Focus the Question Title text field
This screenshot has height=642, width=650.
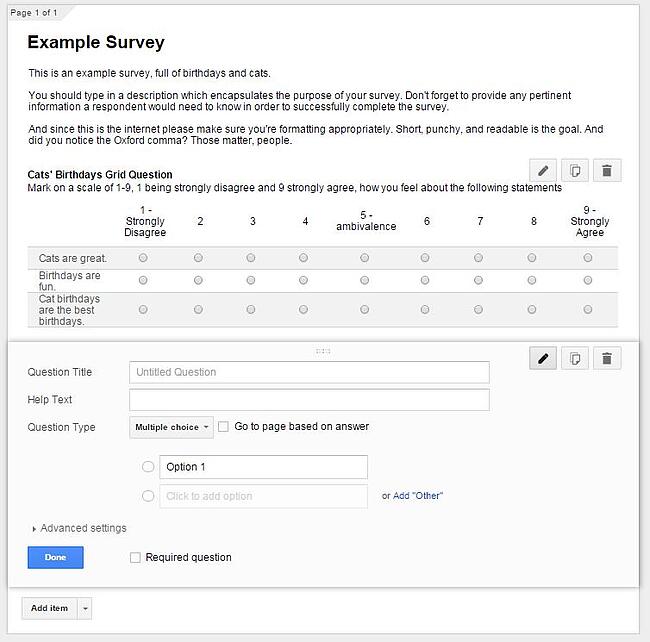coord(309,372)
